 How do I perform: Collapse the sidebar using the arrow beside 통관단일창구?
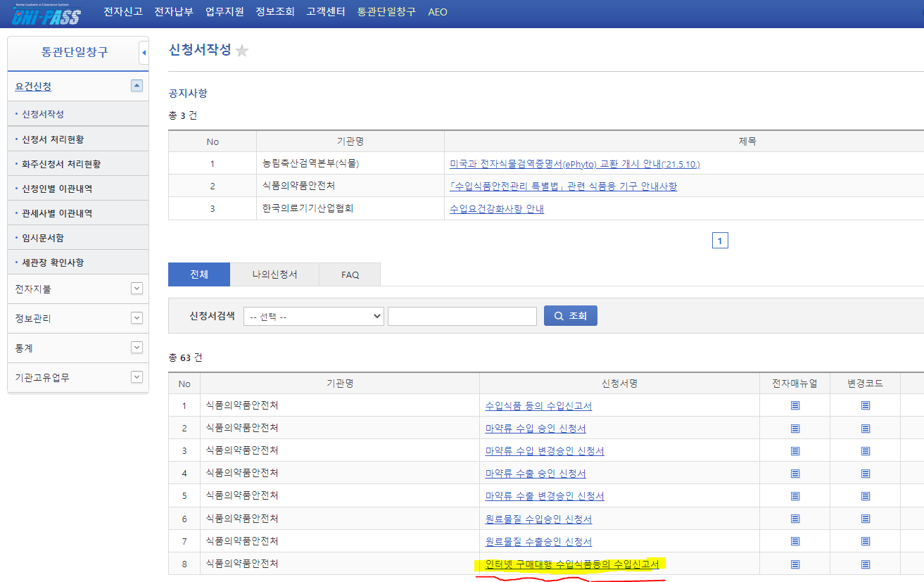point(144,53)
